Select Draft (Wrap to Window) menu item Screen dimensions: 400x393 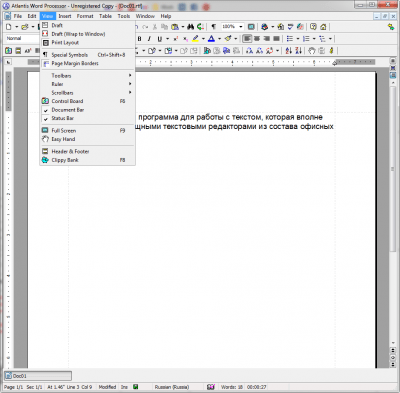[88, 34]
